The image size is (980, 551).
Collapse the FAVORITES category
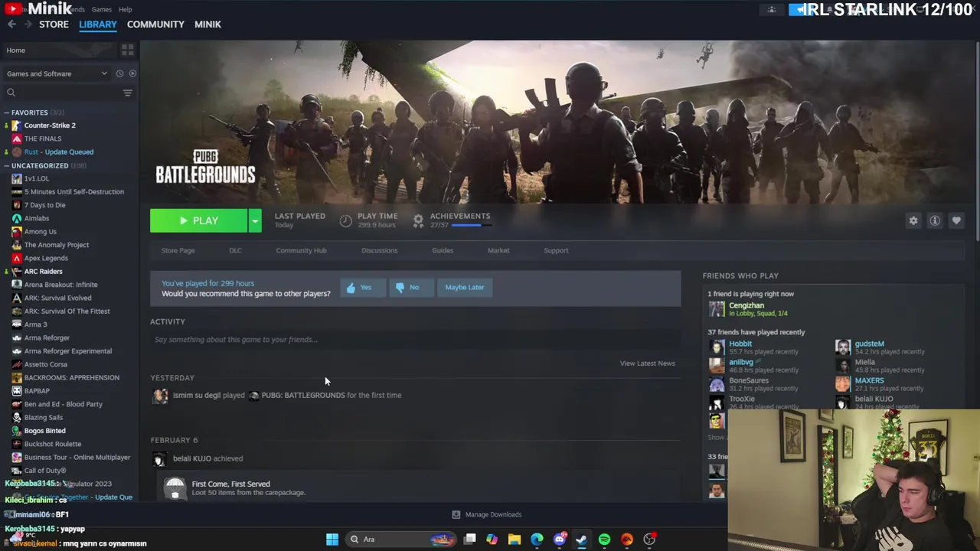coord(6,112)
